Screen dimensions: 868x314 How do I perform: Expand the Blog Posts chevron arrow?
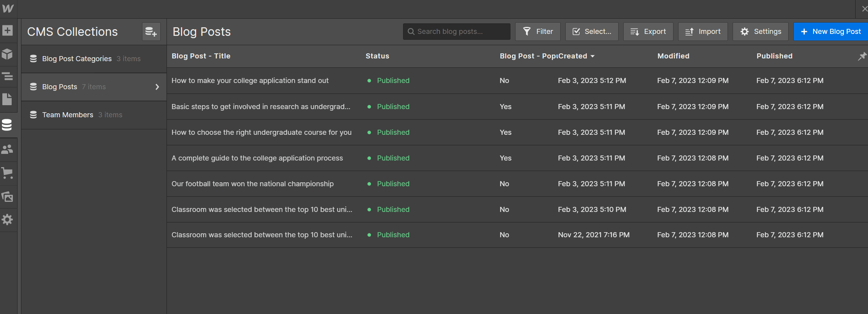157,87
